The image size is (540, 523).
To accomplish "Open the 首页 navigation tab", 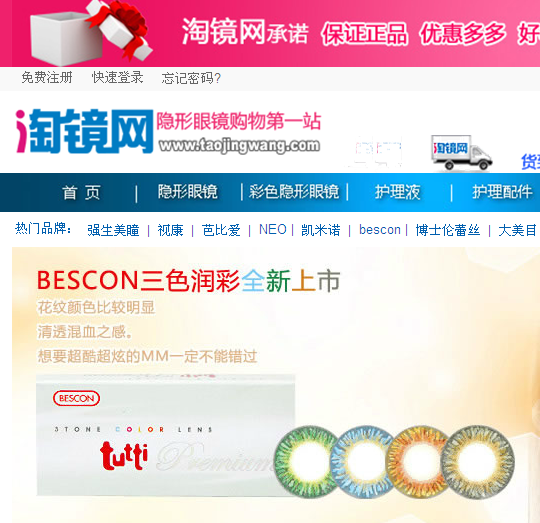I will 81,192.
